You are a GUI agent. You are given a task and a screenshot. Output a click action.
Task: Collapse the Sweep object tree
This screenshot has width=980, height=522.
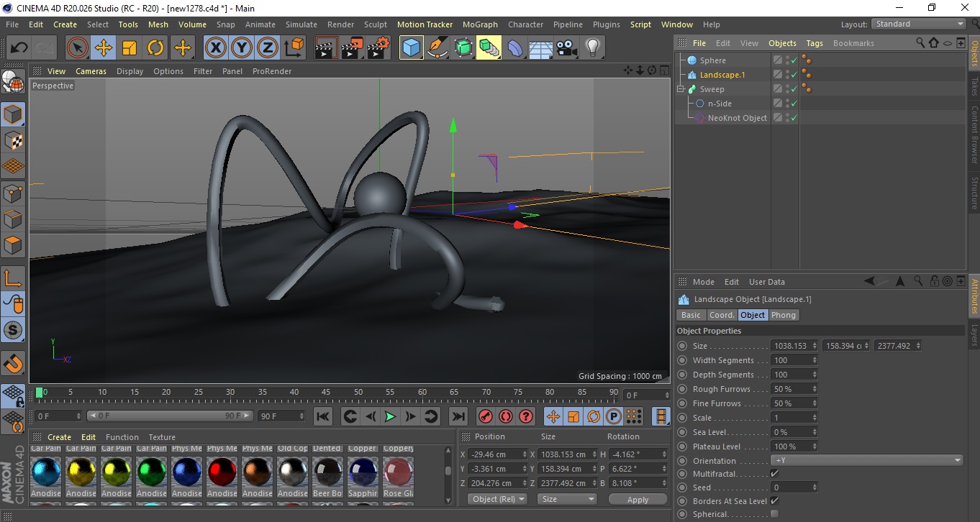tap(681, 89)
